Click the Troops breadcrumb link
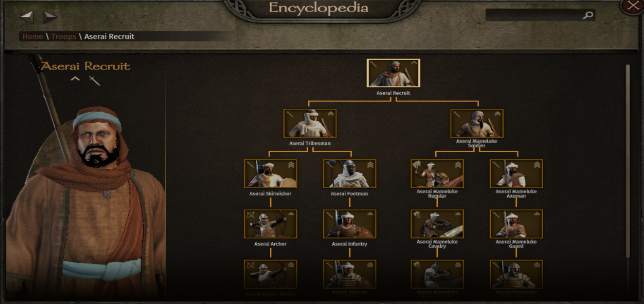Viewport: 644px width, 304px height. point(64,36)
